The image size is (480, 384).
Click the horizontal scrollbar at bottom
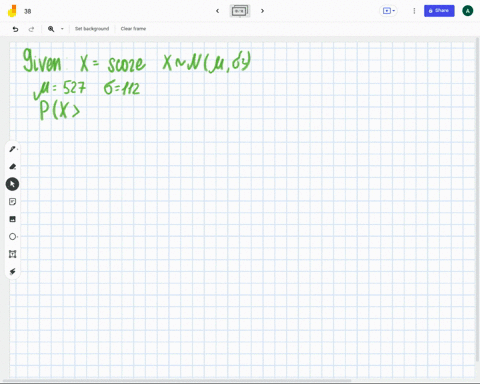[x=177, y=381]
